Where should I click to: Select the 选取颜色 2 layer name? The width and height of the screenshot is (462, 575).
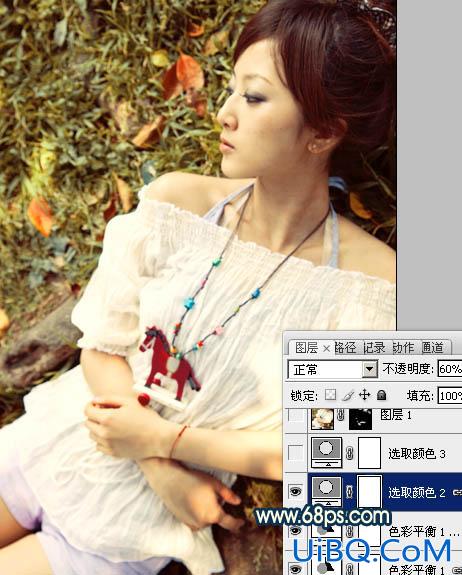click(x=417, y=492)
